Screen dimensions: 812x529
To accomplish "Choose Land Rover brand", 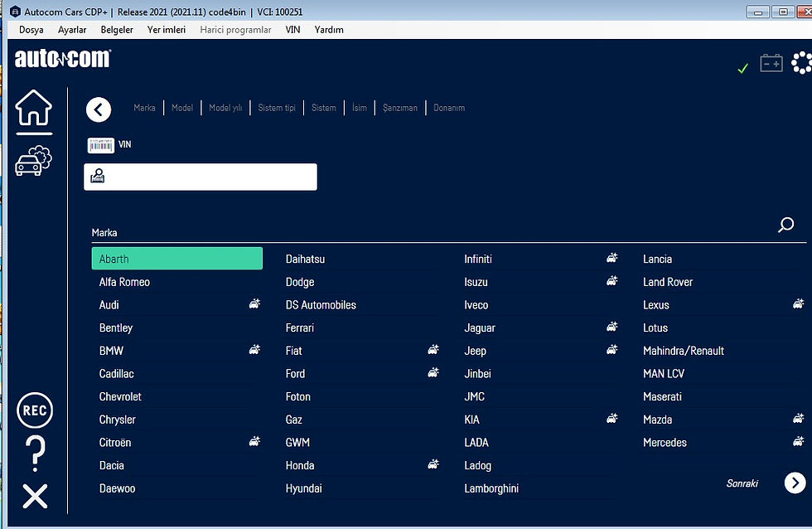I will [668, 282].
